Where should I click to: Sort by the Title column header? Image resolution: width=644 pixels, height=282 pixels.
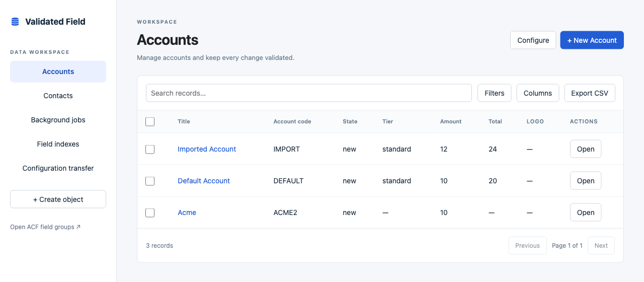(x=184, y=121)
